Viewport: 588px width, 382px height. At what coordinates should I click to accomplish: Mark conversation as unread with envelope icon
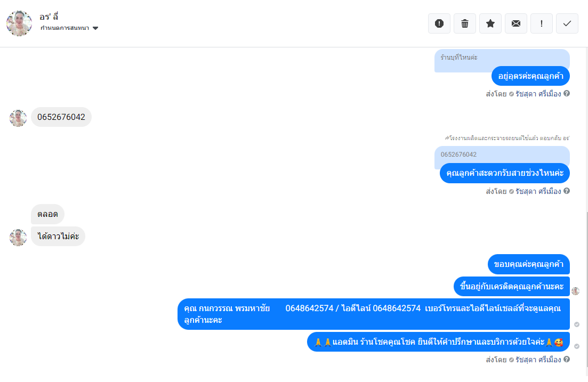(x=516, y=23)
